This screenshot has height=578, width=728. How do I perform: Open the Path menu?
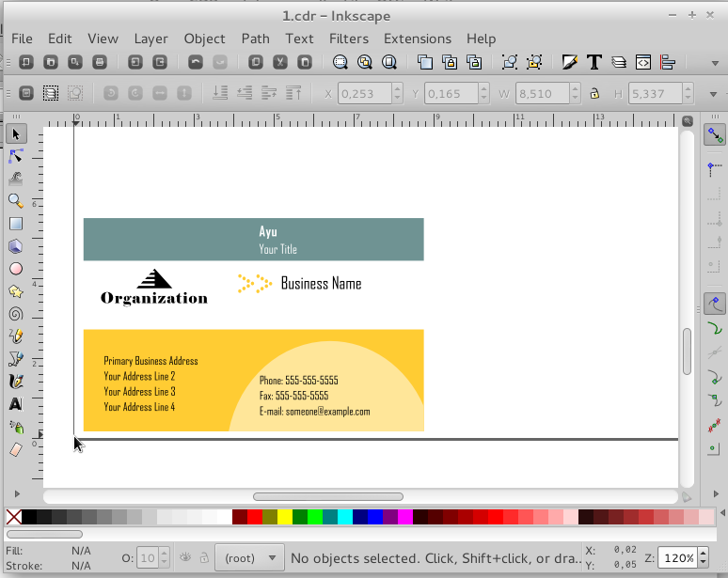255,39
